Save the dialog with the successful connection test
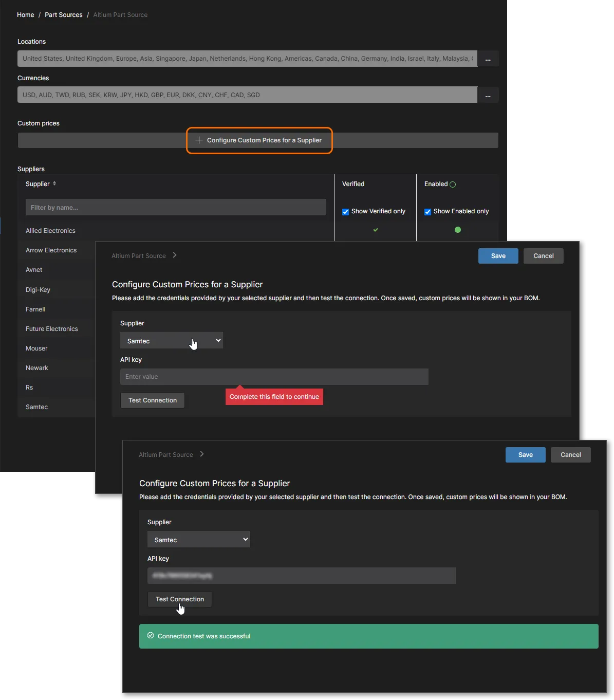The width and height of the screenshot is (614, 700). pyautogui.click(x=526, y=455)
